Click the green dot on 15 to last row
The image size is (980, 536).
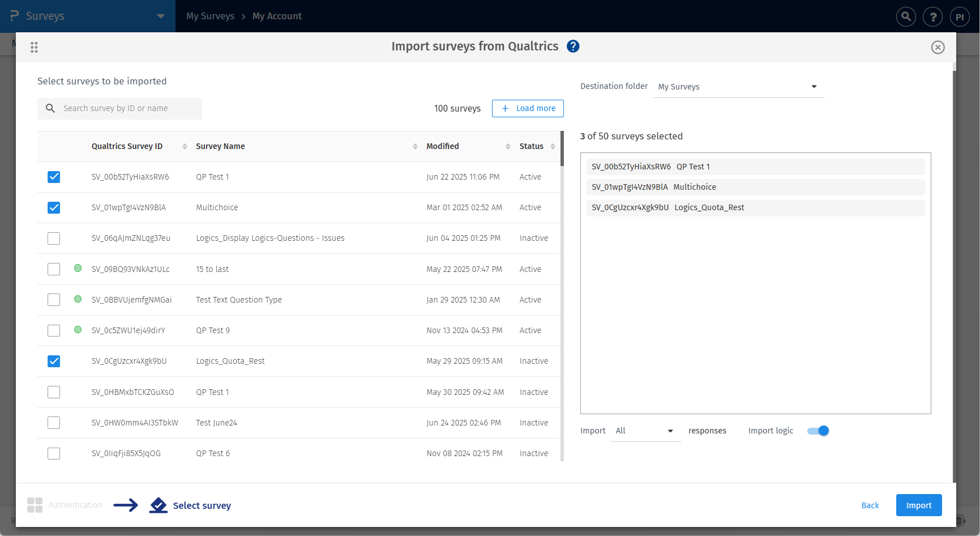pos(78,269)
